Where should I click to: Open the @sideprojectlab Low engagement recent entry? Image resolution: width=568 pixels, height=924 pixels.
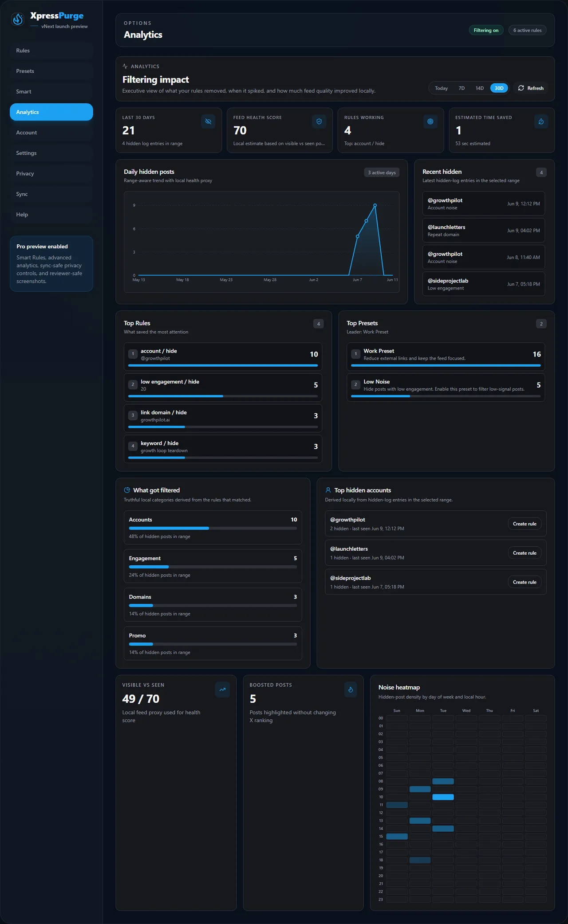click(x=484, y=284)
